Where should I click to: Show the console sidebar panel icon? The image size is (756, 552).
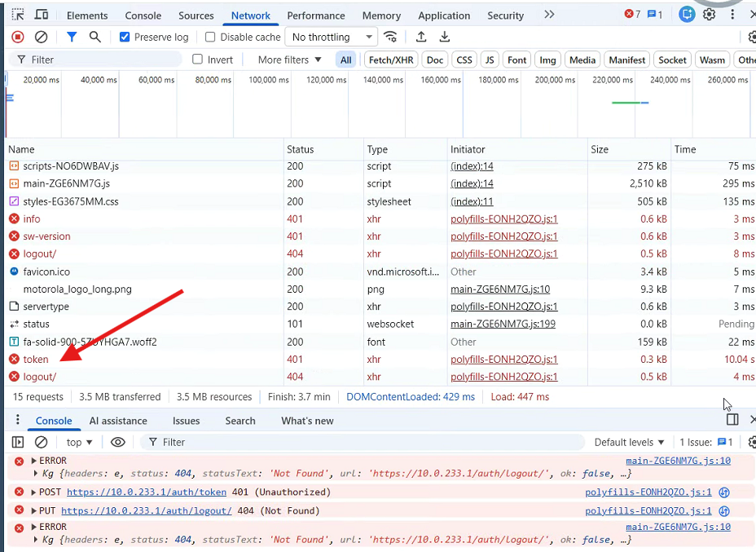[x=18, y=442]
